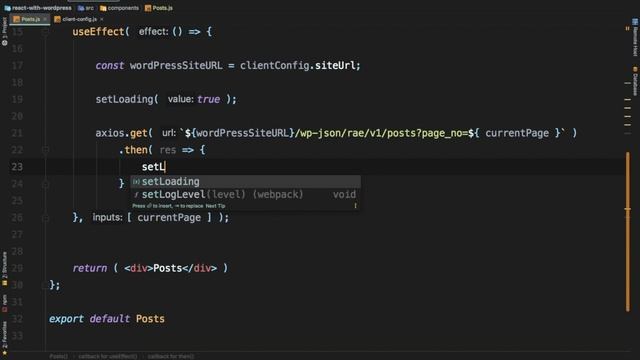Collapse useEffect block fold marker line 15

[45, 32]
